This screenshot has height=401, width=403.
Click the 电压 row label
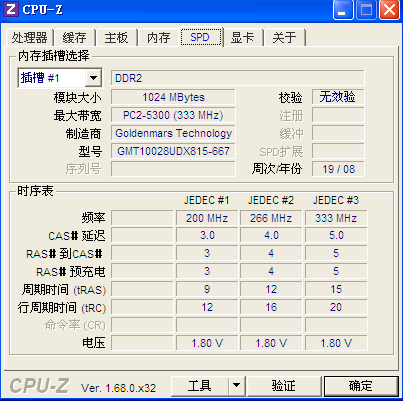pos(94,343)
